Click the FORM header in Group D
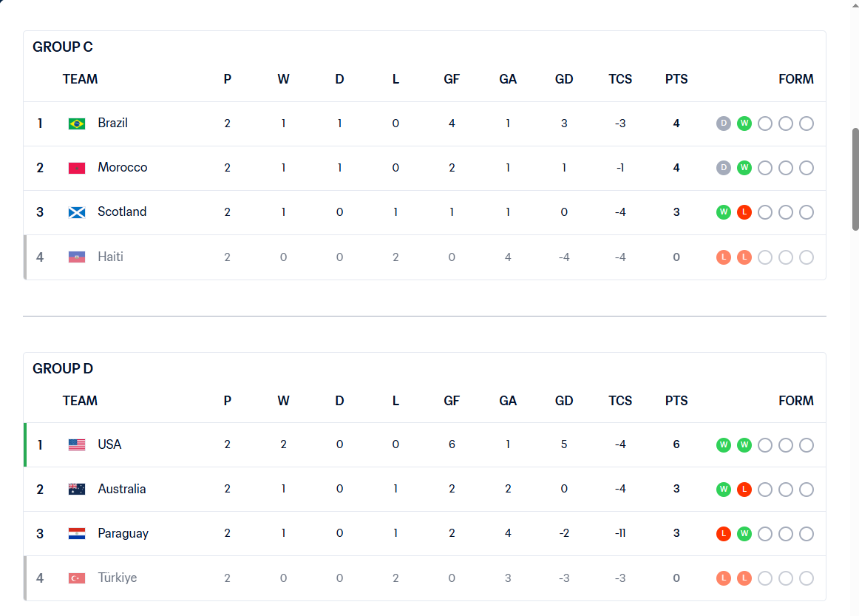Viewport: 859px width, 616px height. (796, 401)
